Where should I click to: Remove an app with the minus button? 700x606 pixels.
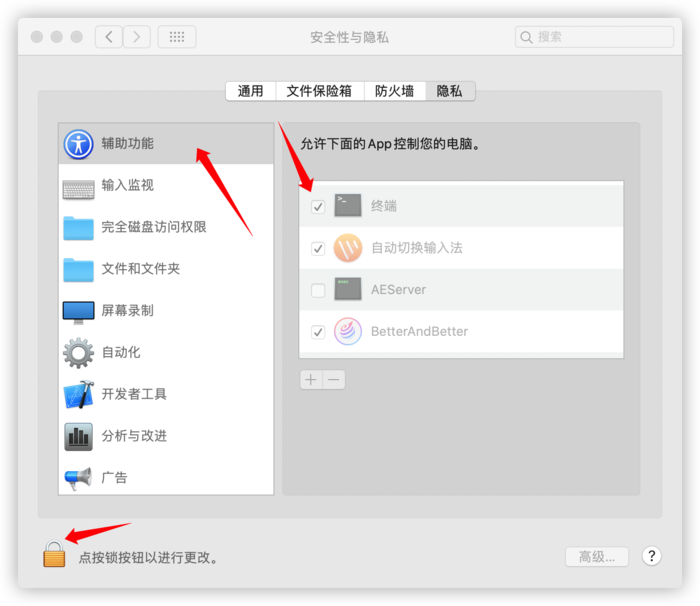coord(334,380)
